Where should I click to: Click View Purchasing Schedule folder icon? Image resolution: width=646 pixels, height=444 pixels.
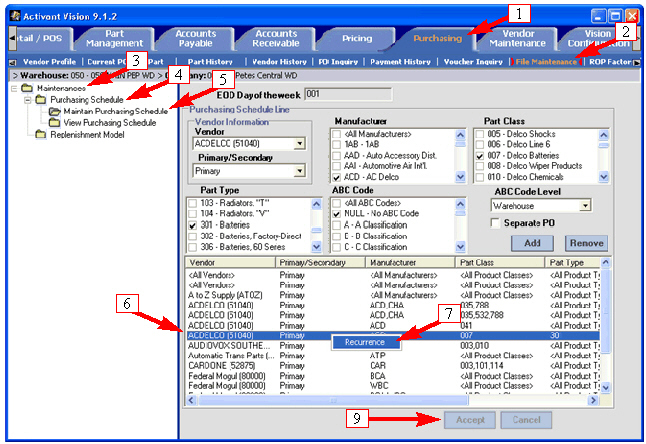(x=54, y=122)
